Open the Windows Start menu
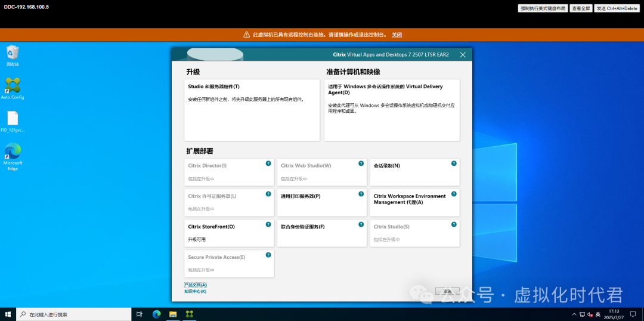Viewport: 644px width, 321px height. 8,314
